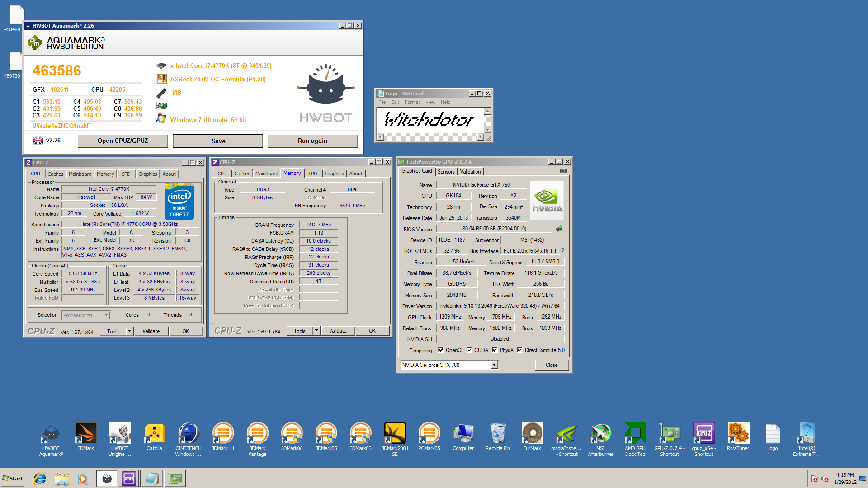This screenshot has height=488, width=868.
Task: Click the Bus Interface question mark
Action: click(563, 251)
